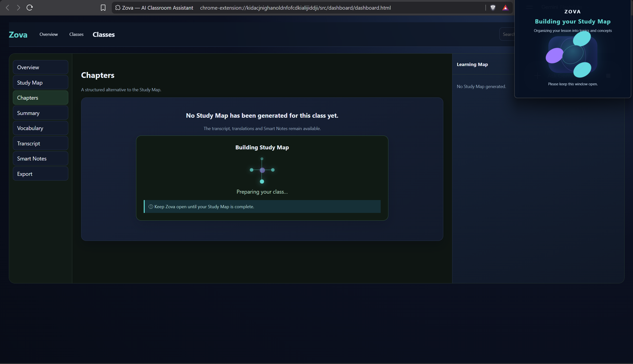This screenshot has height=364, width=633.
Task: Click "Keep Zova open until your Study Map is complete."
Action: tap(204, 207)
